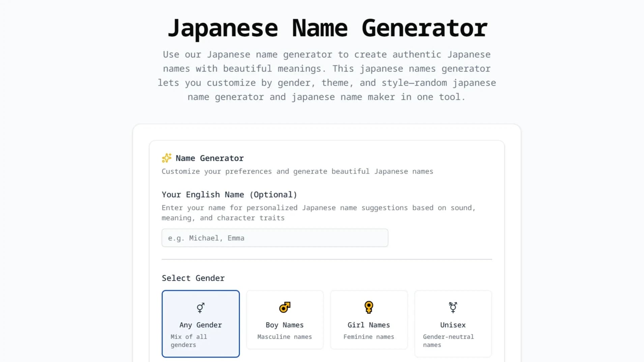Click the intro paragraph starting 'Use our Japanese'

[x=327, y=76]
